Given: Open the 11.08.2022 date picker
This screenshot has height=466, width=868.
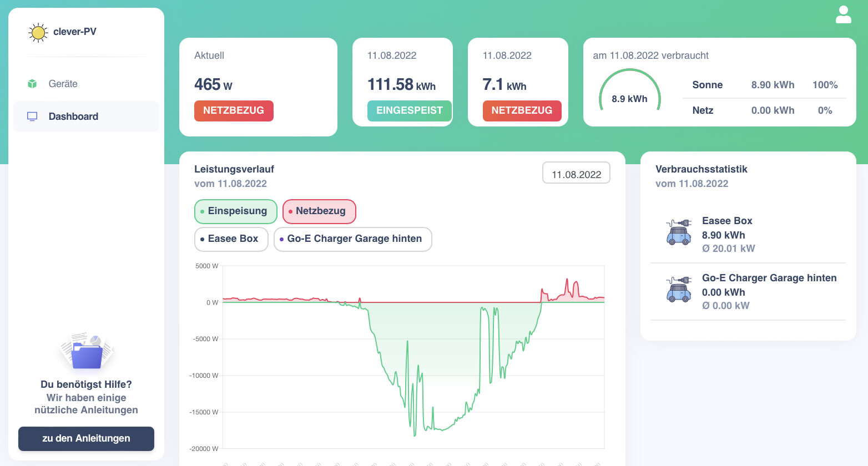Looking at the screenshot, I should [x=576, y=173].
